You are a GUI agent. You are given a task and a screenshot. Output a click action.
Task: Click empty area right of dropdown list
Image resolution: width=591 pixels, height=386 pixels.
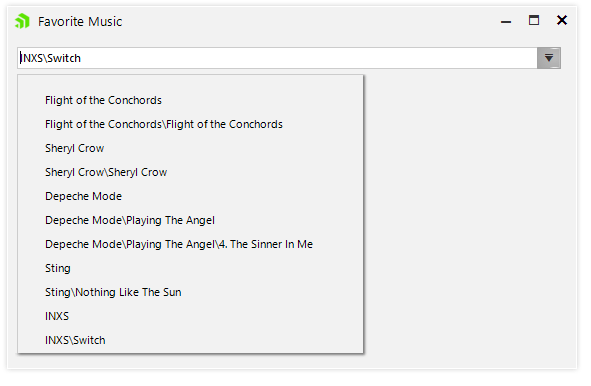(x=467, y=215)
